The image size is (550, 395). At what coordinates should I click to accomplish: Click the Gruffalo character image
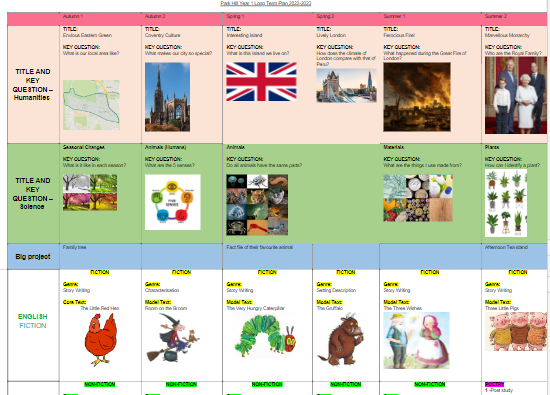click(x=340, y=339)
